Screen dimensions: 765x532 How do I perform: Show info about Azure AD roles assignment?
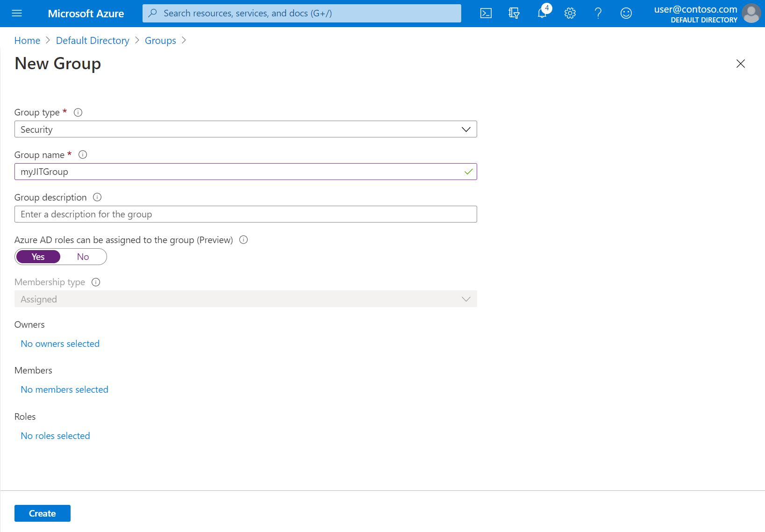pos(243,240)
